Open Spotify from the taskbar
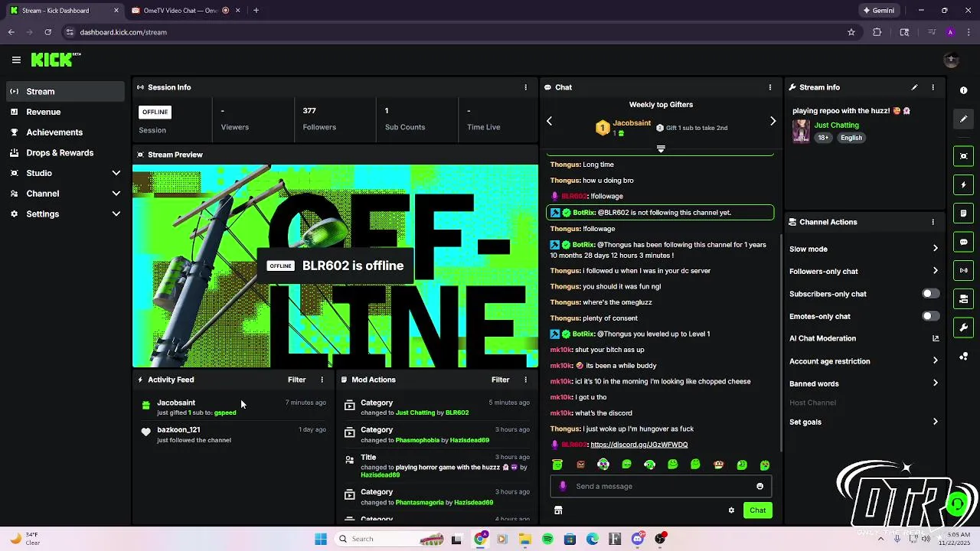Image resolution: width=980 pixels, height=551 pixels. pos(547,539)
